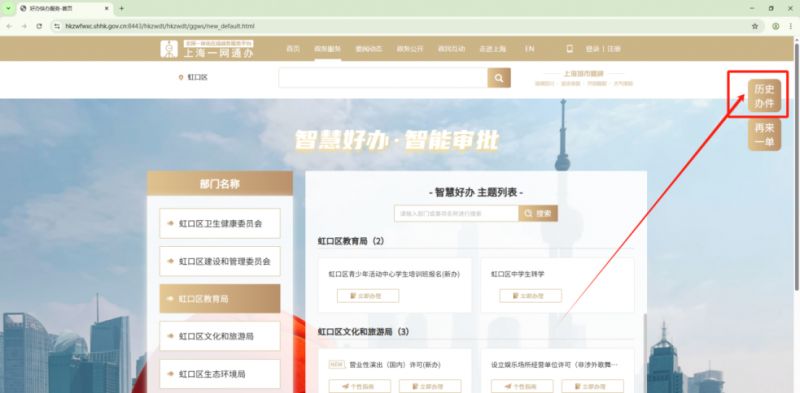
Task: Select 虹口区教育局 department
Action: click(220, 299)
